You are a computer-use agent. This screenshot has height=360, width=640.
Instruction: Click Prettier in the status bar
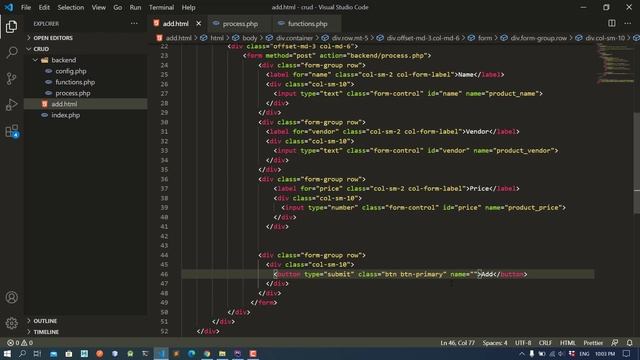pos(593,343)
